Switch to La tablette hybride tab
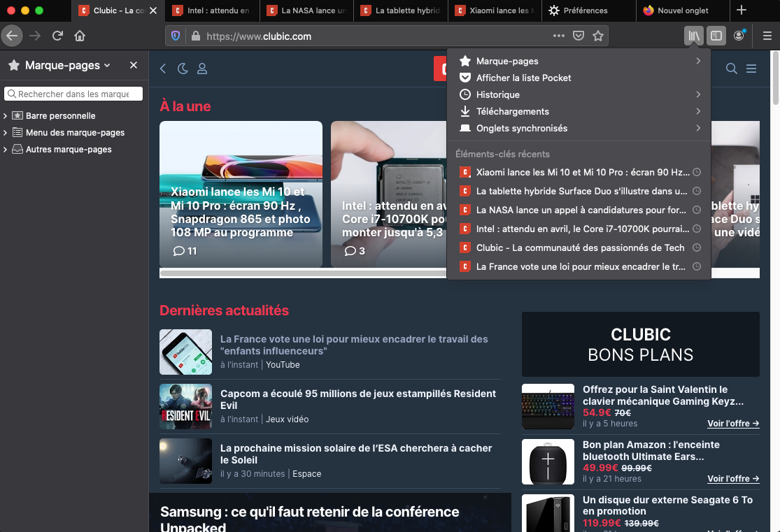Viewport: 780px width, 532px height. click(x=401, y=10)
